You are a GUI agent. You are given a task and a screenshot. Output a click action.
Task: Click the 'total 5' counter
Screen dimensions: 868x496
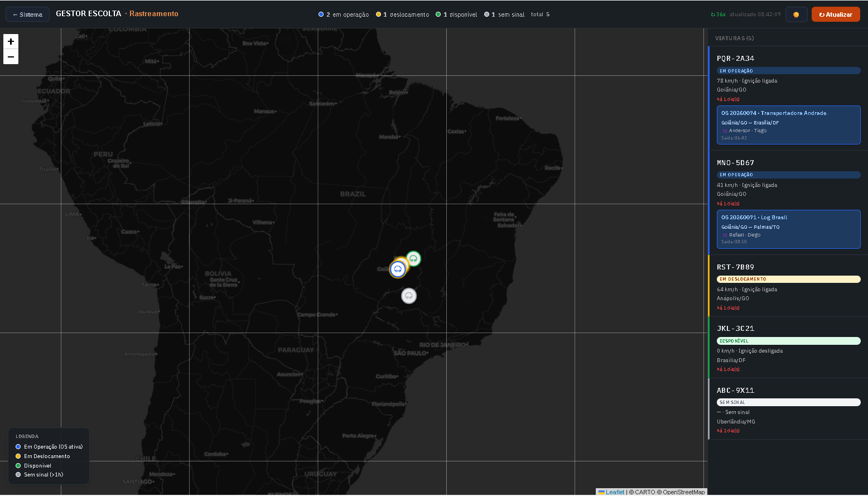tap(540, 15)
